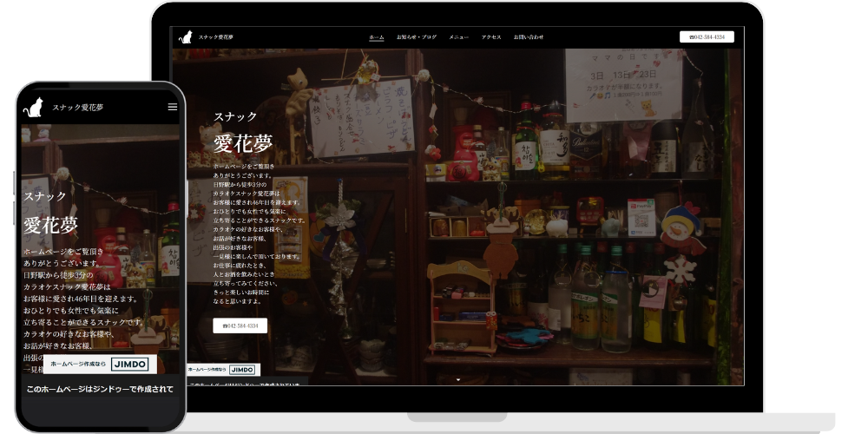Open the お知らせ・ブログ page

coord(417,37)
